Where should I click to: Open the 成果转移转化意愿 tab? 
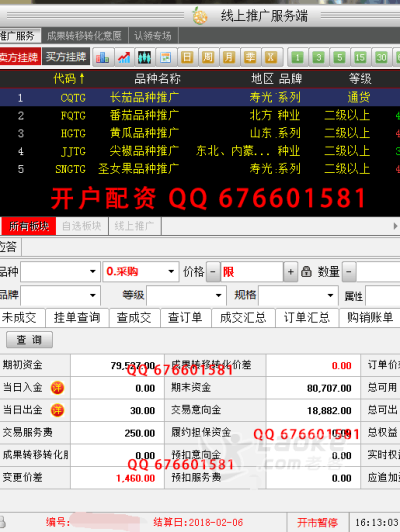pos(84,36)
